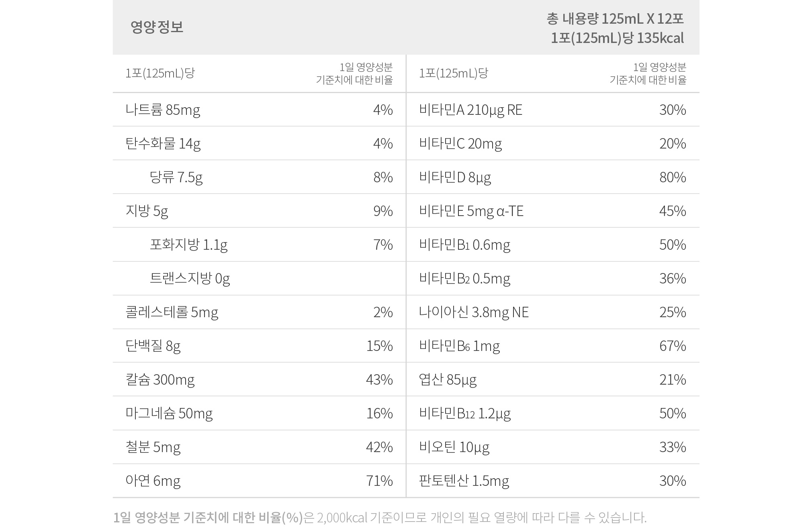
Task: Click the 트랜스지방 0g row
Action: [259, 278]
